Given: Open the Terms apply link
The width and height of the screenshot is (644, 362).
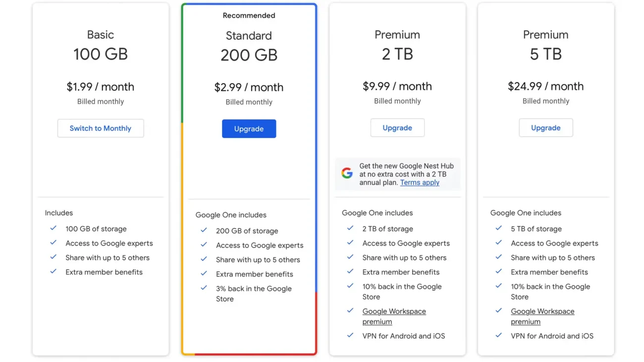Looking at the screenshot, I should click(419, 182).
